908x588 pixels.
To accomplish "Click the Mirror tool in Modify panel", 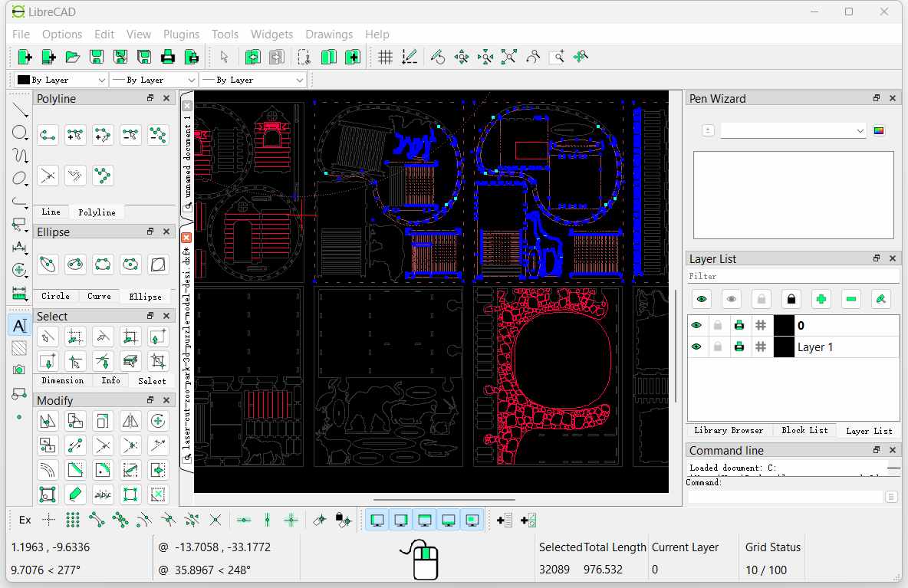I will click(x=130, y=421).
